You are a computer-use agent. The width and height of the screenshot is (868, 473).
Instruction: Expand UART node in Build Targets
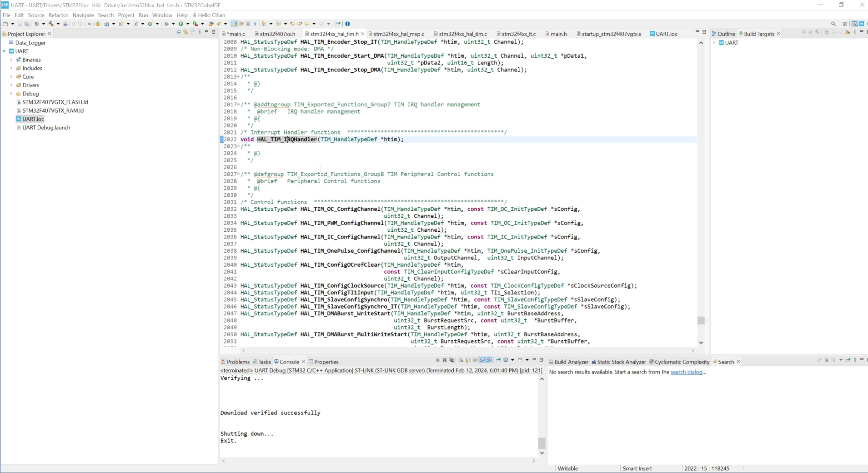(x=714, y=43)
